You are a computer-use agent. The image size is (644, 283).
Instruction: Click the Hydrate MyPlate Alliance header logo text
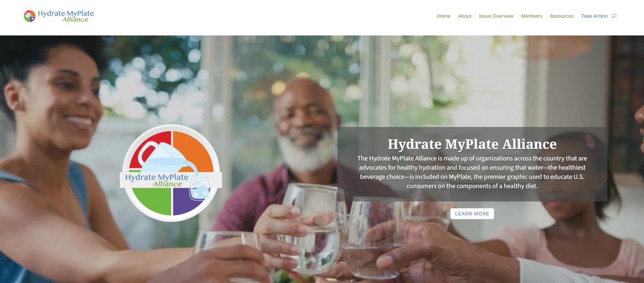point(66,16)
